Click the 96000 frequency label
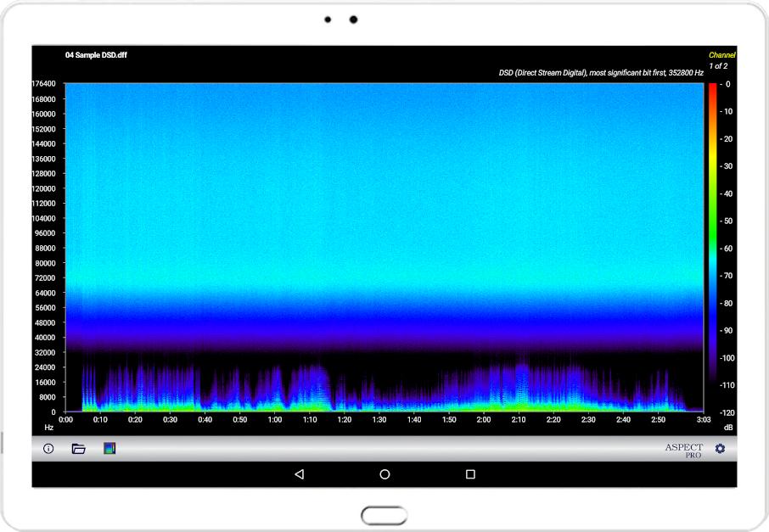This screenshot has height=532, width=769. click(45, 233)
